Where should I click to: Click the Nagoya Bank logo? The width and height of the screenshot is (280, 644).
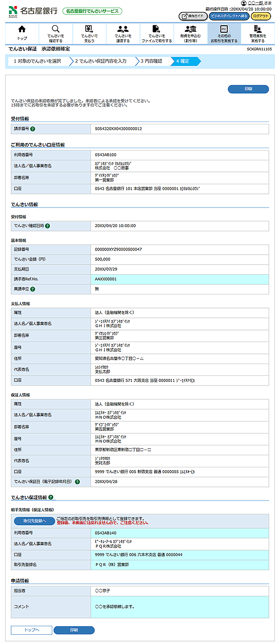pos(33,10)
